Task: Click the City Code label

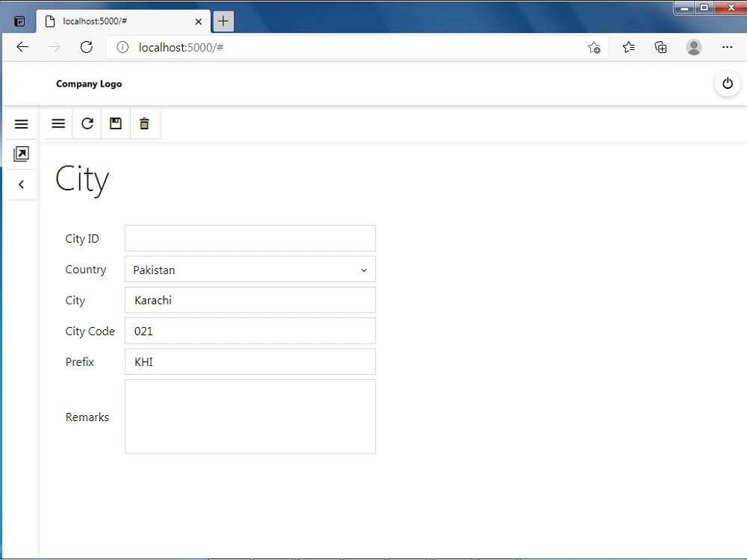Action: [90, 332]
